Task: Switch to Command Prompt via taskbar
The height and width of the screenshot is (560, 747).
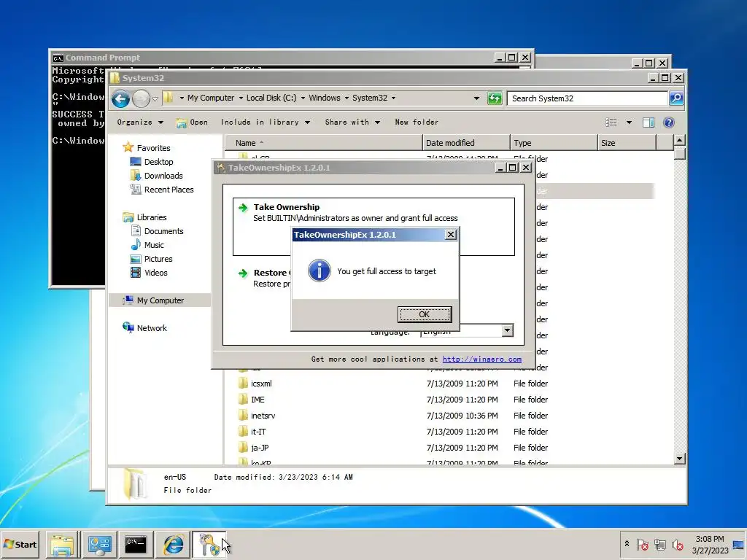Action: pyautogui.click(x=136, y=545)
